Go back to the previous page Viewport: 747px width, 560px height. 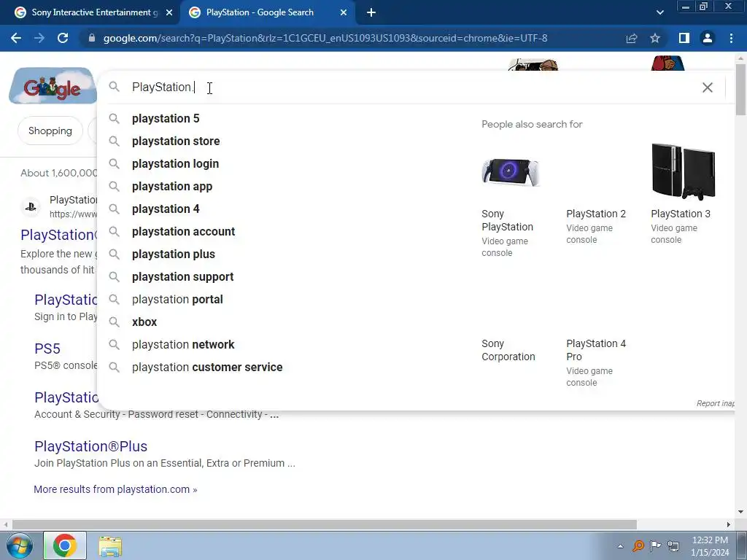[x=16, y=38]
